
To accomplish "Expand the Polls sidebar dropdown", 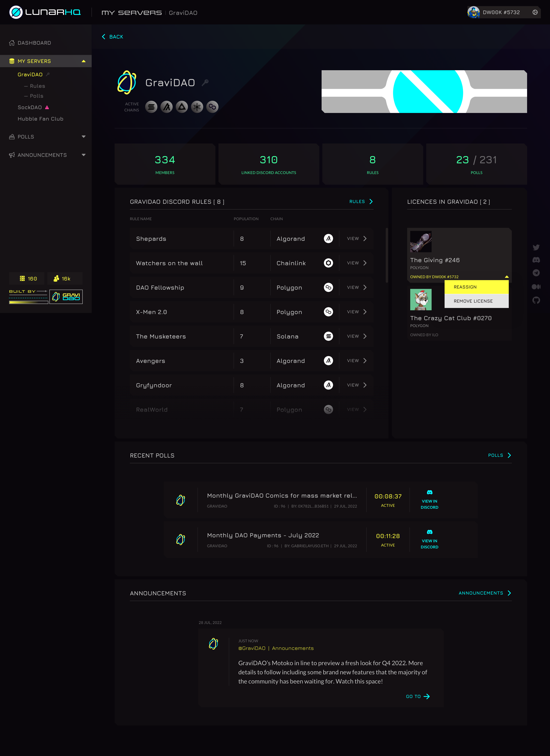I will tap(83, 137).
